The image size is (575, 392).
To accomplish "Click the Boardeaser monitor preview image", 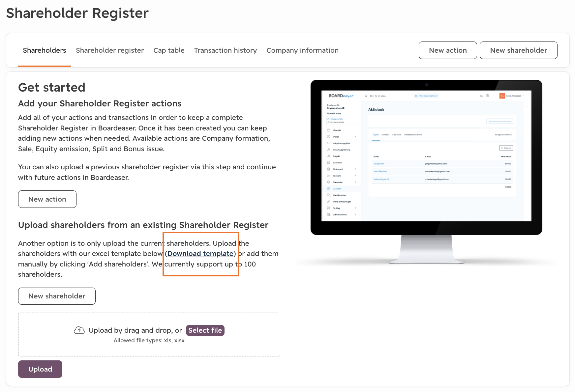I will click(x=426, y=172).
